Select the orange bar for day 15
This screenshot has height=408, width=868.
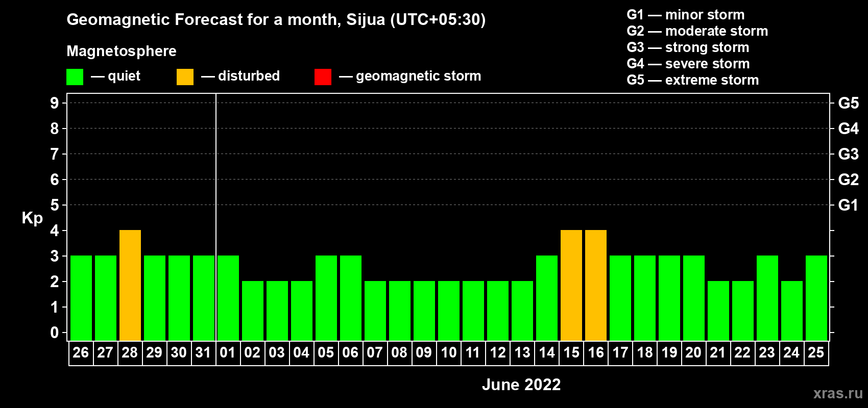coord(571,285)
